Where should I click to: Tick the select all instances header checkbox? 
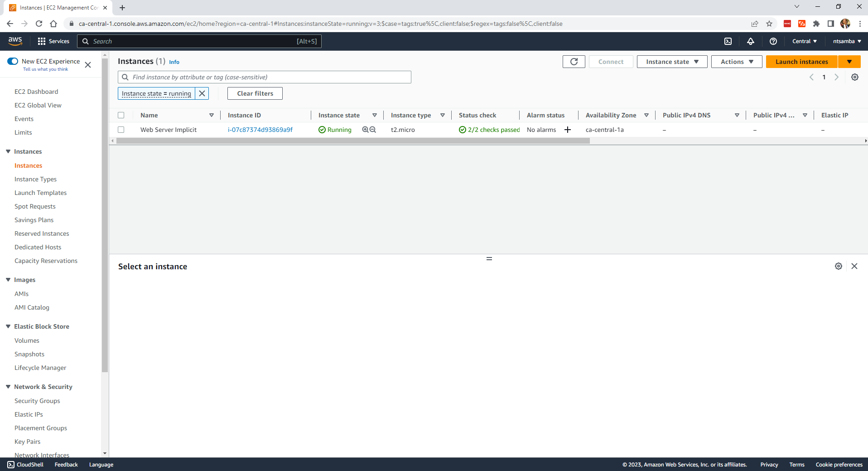click(x=121, y=115)
